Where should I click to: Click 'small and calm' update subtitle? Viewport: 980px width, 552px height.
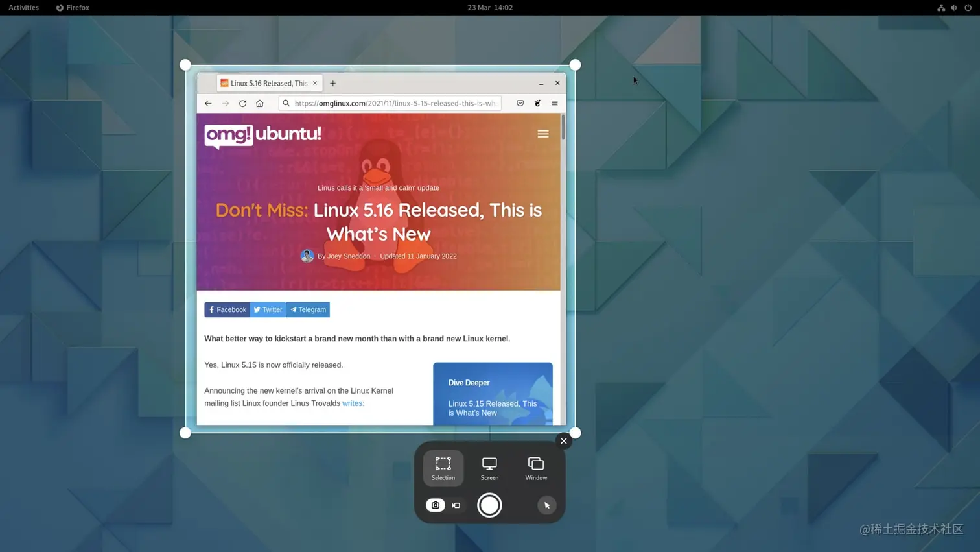pos(379,188)
